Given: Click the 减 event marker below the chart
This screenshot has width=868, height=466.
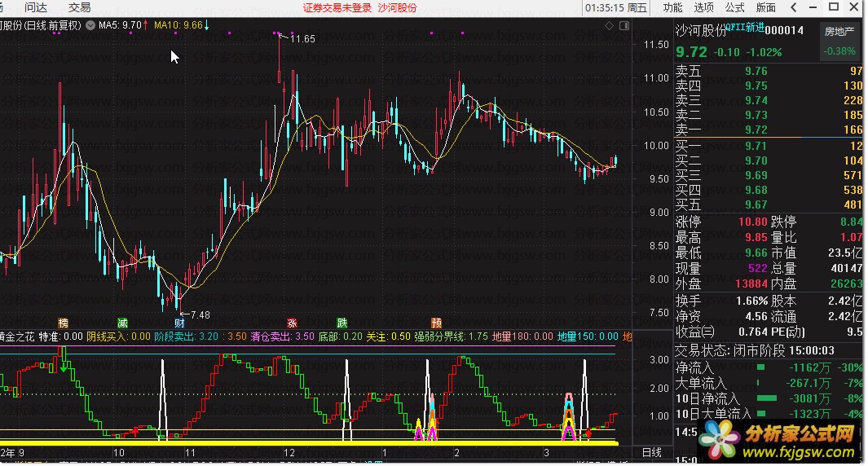Looking at the screenshot, I should tap(122, 323).
